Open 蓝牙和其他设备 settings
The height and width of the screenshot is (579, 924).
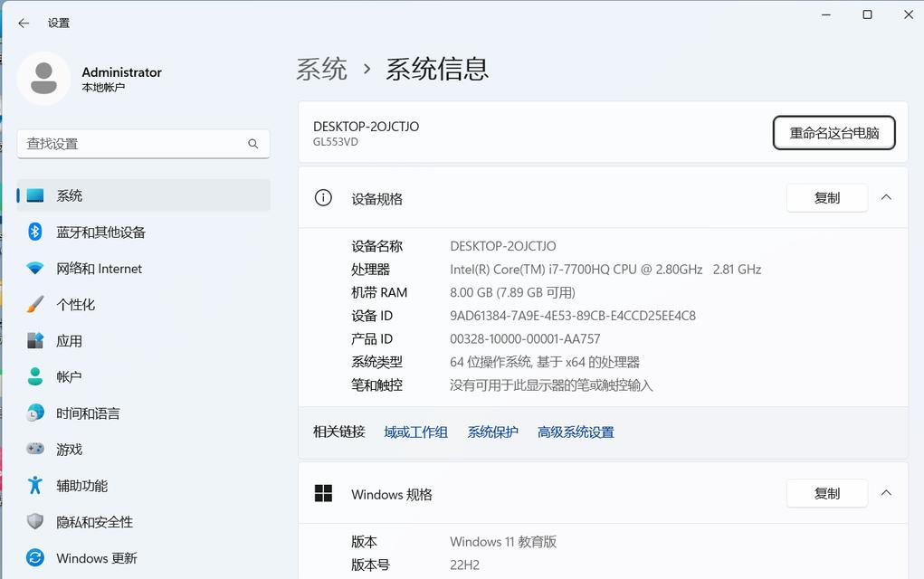[144, 233]
